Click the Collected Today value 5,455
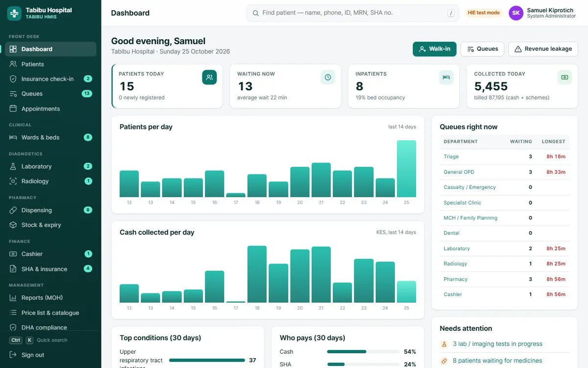588x368 pixels. [x=491, y=86]
